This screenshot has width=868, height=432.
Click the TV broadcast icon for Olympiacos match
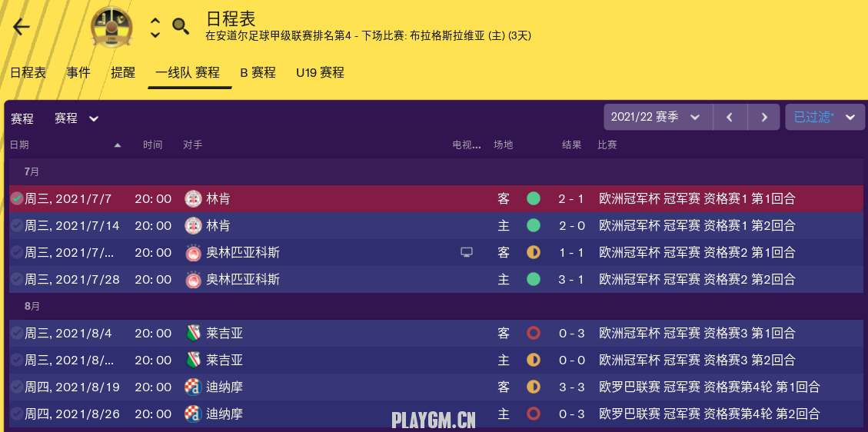(467, 252)
